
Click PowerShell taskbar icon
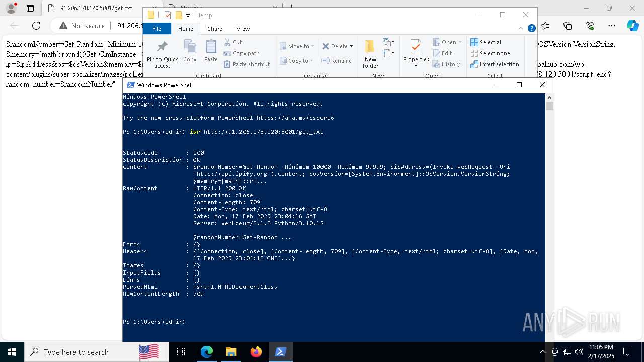click(x=280, y=352)
